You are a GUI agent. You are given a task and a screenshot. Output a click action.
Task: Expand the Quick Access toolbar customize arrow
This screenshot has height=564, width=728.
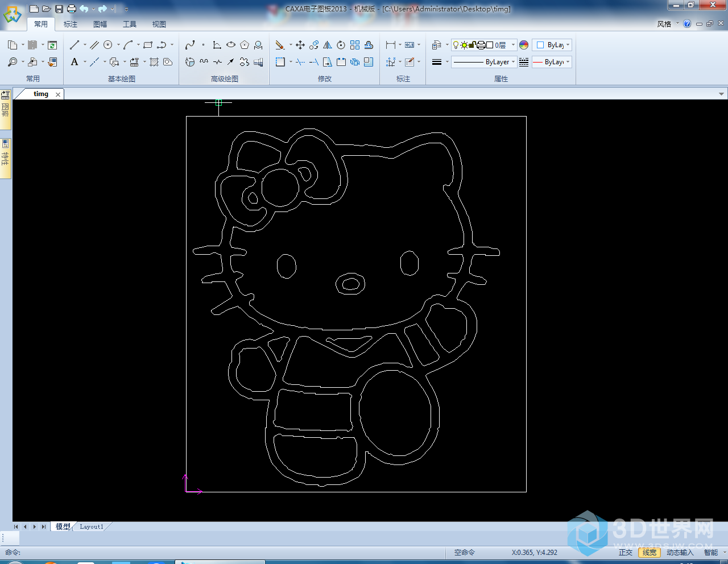[126, 9]
